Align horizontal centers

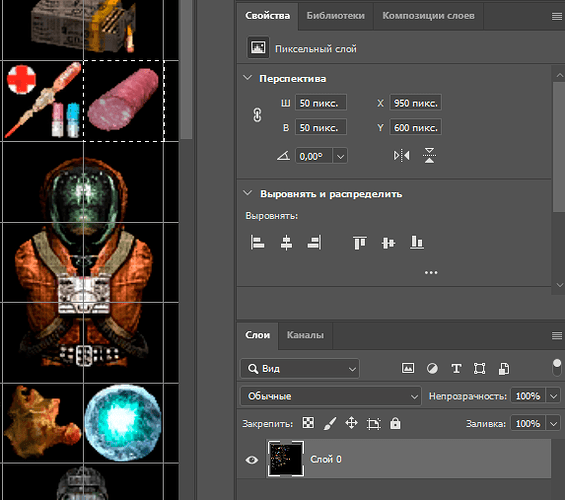tap(286, 242)
